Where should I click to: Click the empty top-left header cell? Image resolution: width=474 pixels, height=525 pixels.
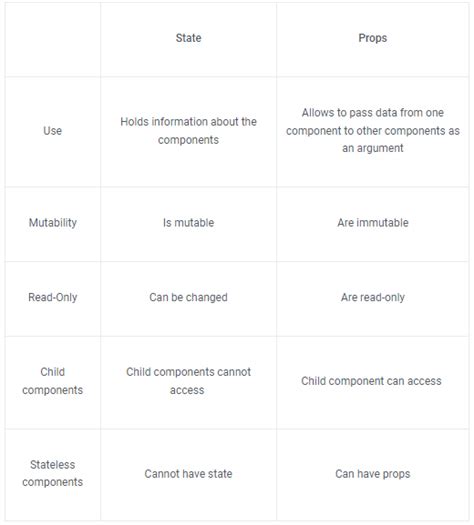click(x=53, y=40)
